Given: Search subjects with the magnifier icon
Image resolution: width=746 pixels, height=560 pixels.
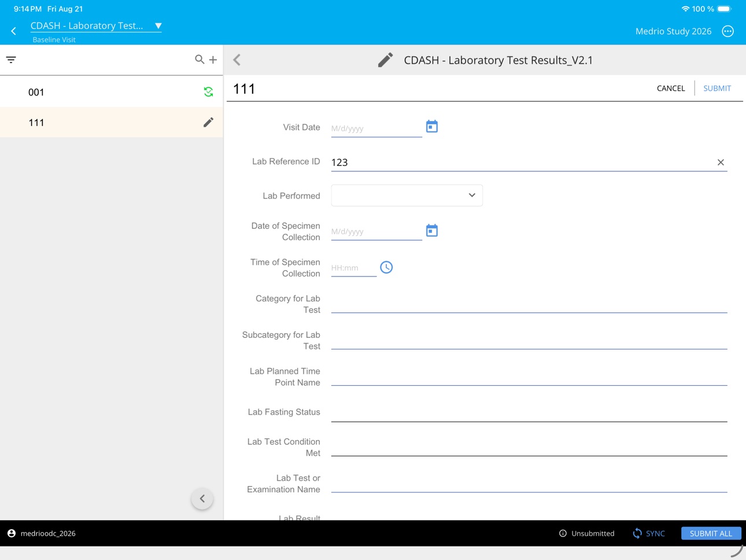Looking at the screenshot, I should pyautogui.click(x=200, y=59).
